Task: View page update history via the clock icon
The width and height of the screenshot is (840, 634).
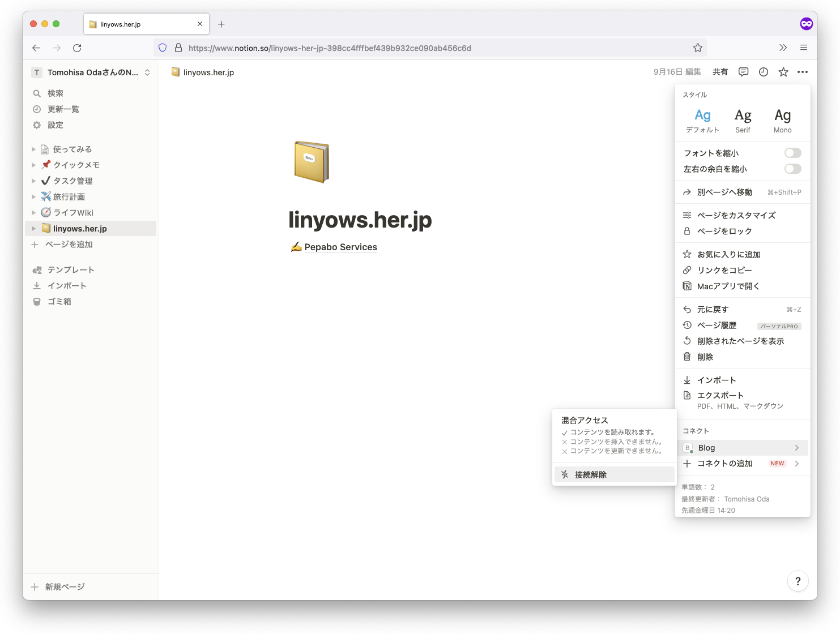Action: point(763,72)
